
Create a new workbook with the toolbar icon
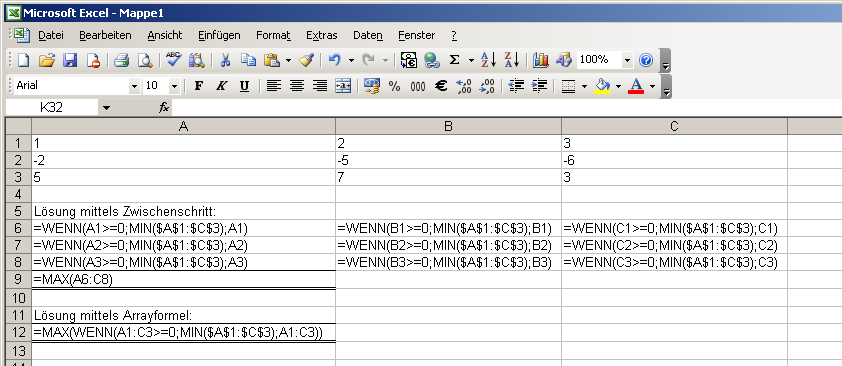click(x=23, y=61)
